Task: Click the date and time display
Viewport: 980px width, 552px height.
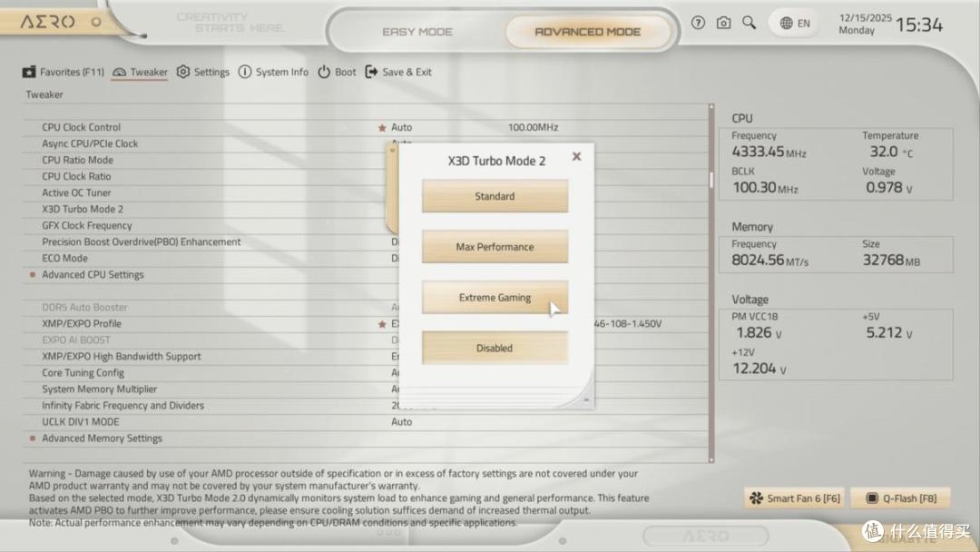Action: [x=891, y=25]
